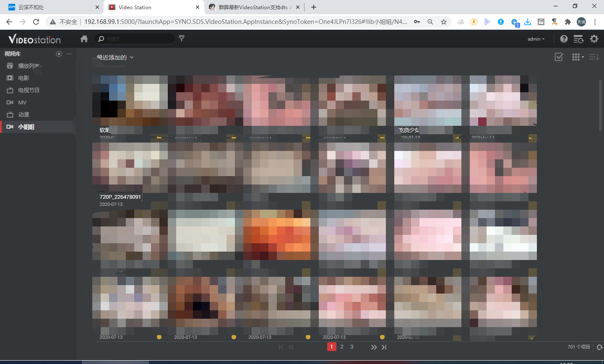The image size is (604, 364).
Task: Expand the grid view options arrow
Action: click(582, 57)
